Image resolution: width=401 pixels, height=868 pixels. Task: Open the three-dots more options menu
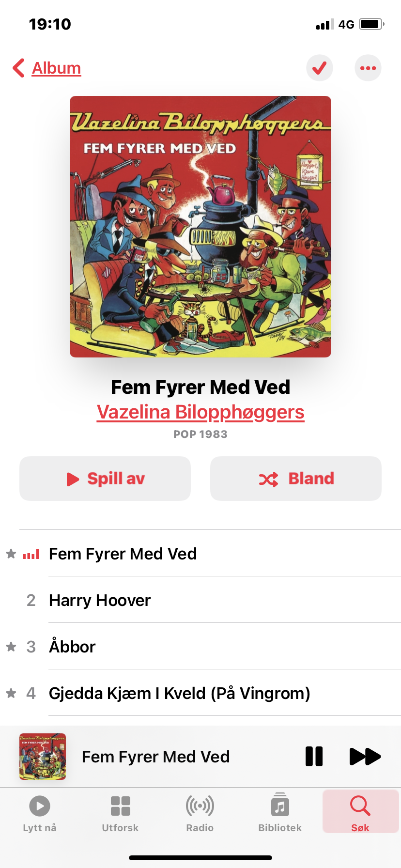pos(368,68)
